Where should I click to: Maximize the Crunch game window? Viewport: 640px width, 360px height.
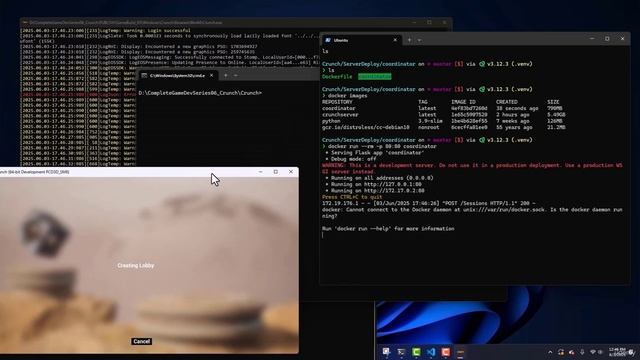[x=276, y=172]
